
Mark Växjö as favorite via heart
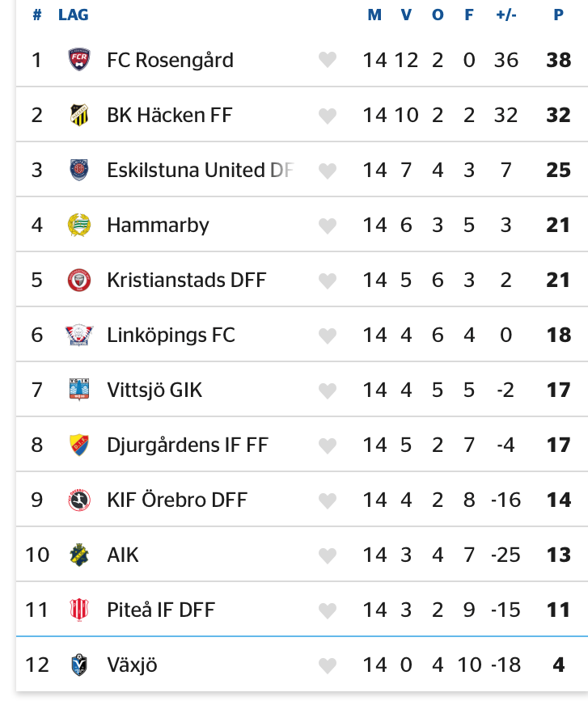coord(327,665)
